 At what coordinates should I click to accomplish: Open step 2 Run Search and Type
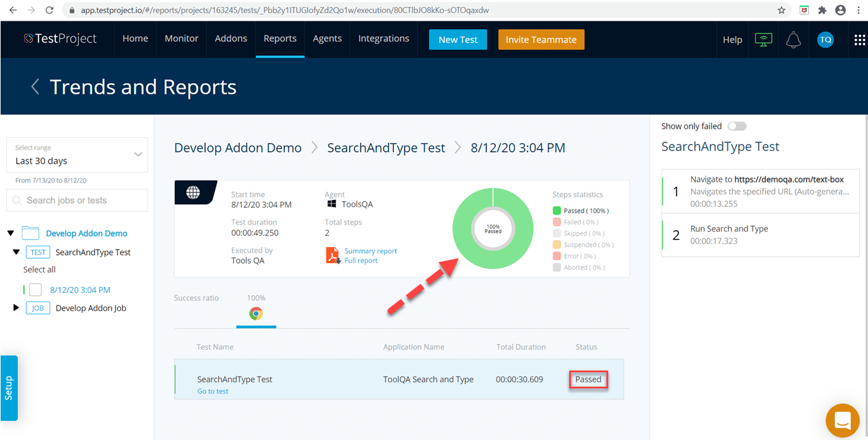(760, 235)
